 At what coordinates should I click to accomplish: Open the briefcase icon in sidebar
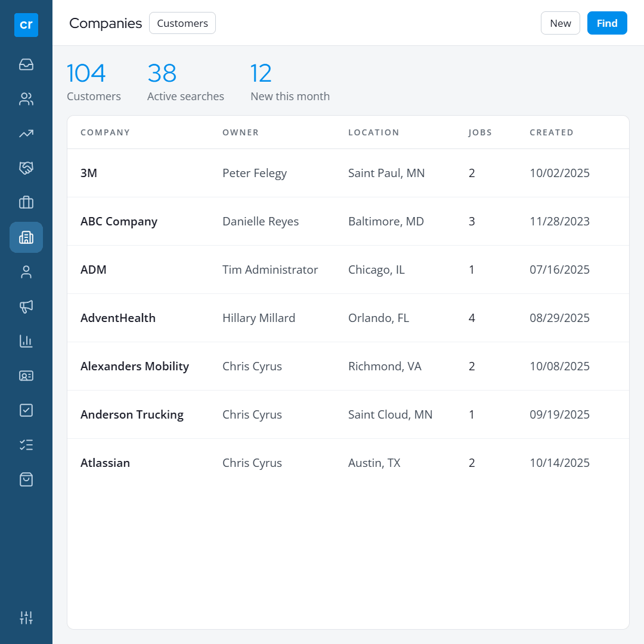point(26,203)
